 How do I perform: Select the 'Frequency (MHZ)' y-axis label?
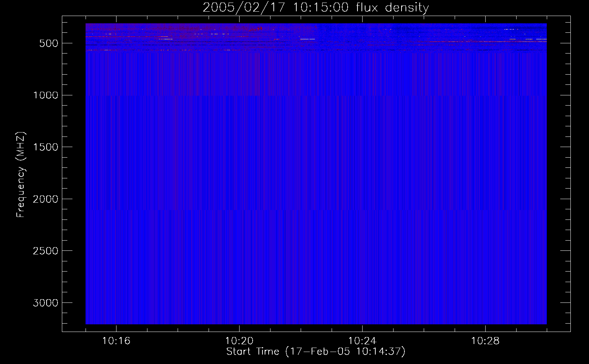pos(21,175)
